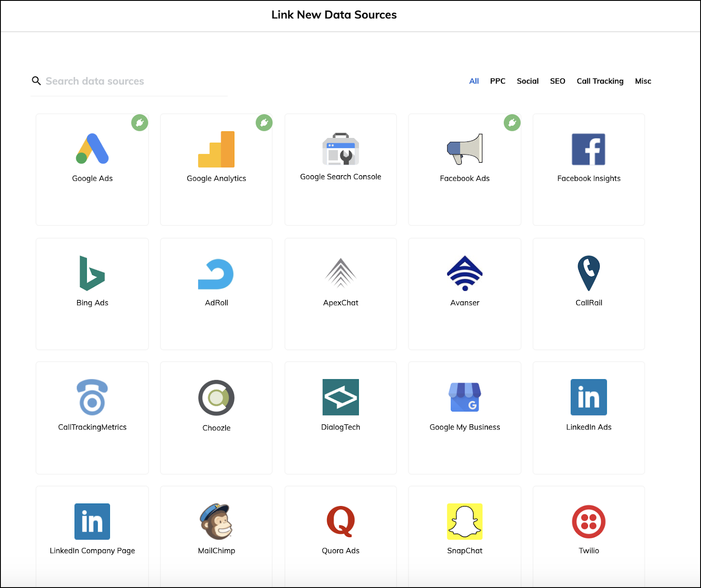Viewport: 701px width, 588px height.
Task: Click the Quora Ads red Q icon
Action: 341,521
